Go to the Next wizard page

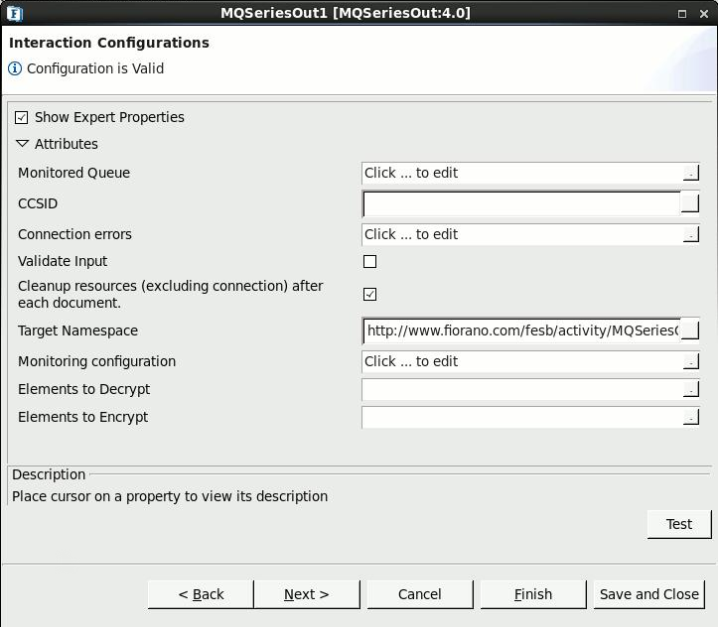click(306, 594)
